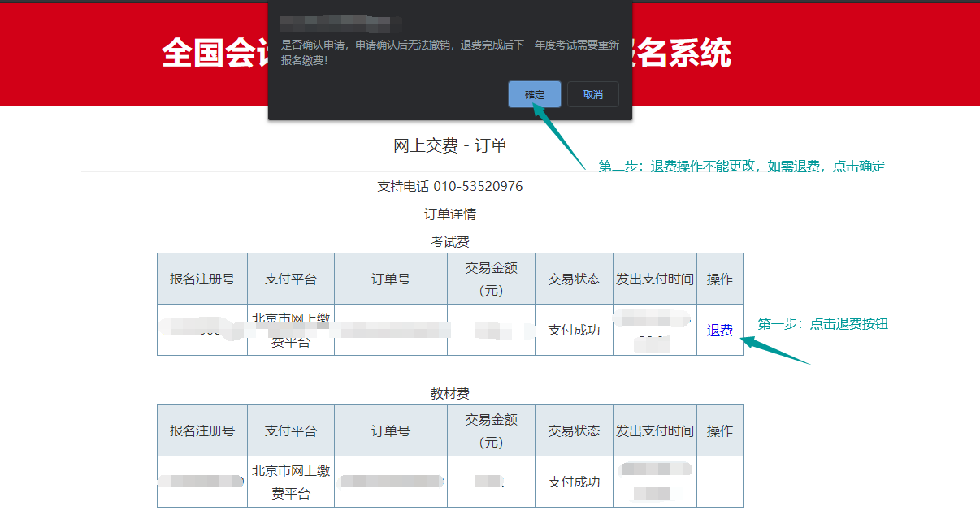Click the 取消 button to cancel refund
The width and height of the screenshot is (980, 532).
(592, 93)
